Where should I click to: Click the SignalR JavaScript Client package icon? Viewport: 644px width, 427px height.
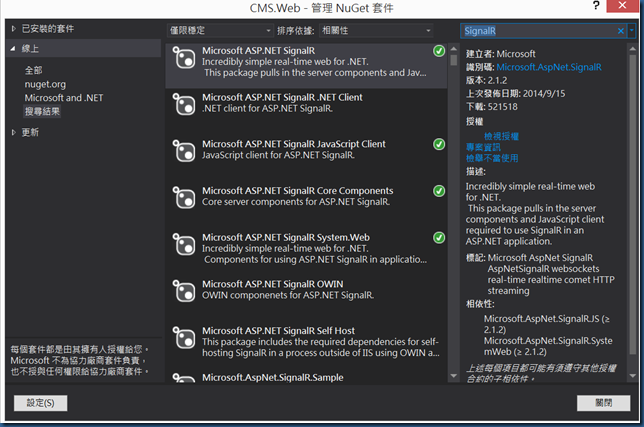click(x=184, y=151)
